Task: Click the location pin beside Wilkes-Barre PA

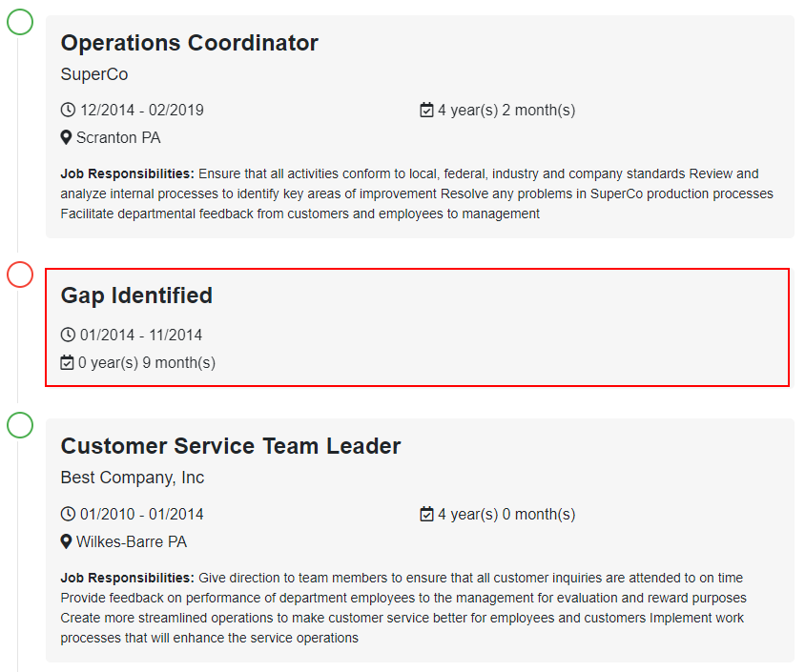Action: [x=66, y=541]
